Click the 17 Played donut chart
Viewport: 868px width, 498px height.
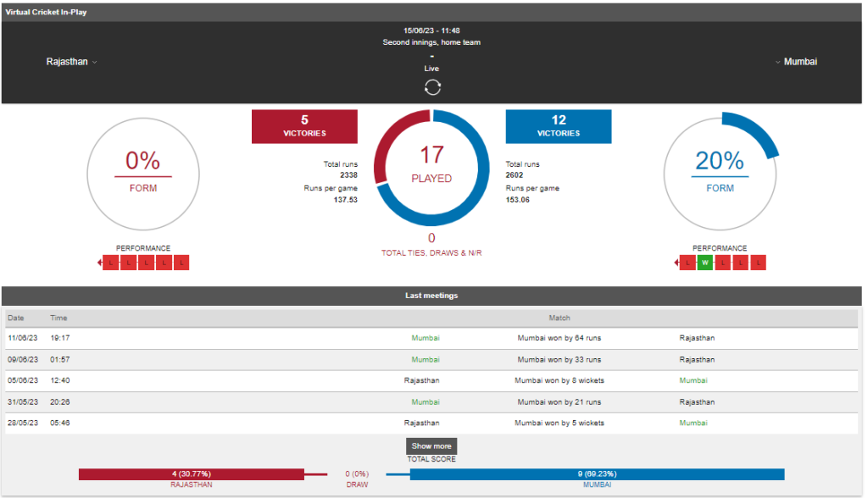tap(431, 165)
